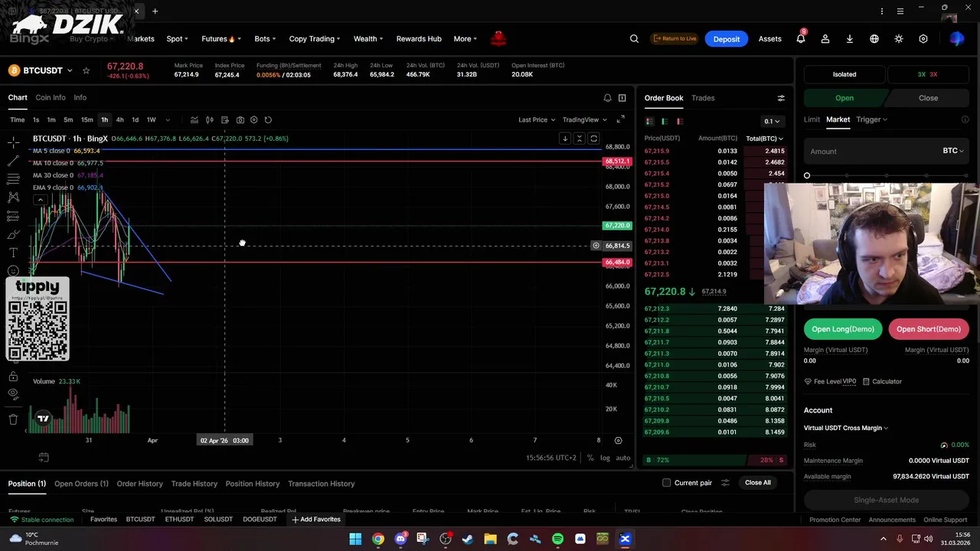Viewport: 980px width, 551px height.
Task: Expand more timeframes chevron
Action: [x=168, y=119]
